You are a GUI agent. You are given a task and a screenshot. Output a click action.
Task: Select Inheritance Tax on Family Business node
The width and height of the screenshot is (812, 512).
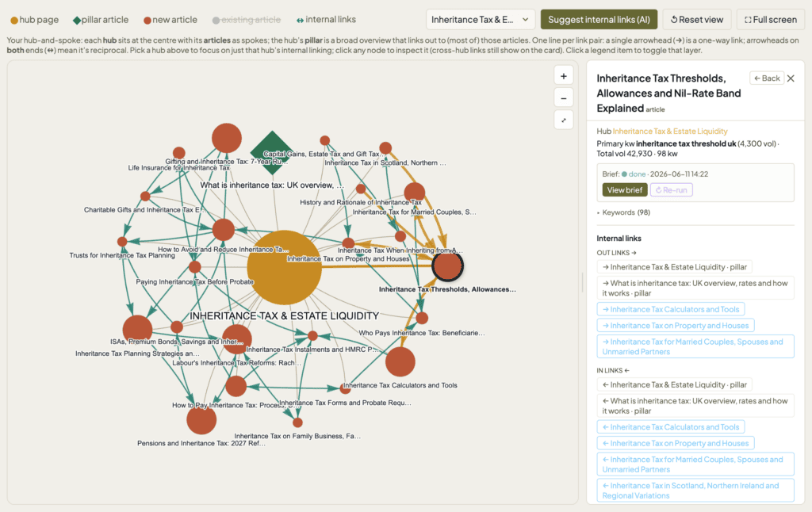click(x=297, y=422)
